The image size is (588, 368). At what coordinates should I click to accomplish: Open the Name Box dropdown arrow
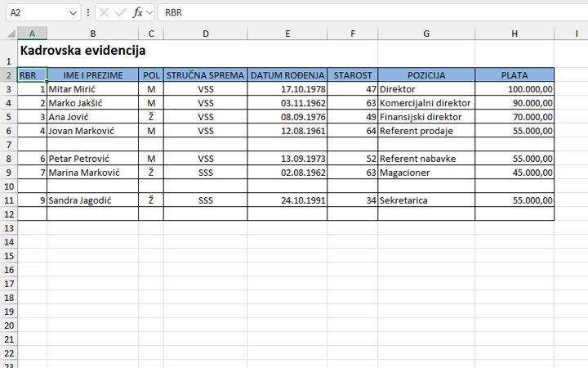click(x=73, y=13)
